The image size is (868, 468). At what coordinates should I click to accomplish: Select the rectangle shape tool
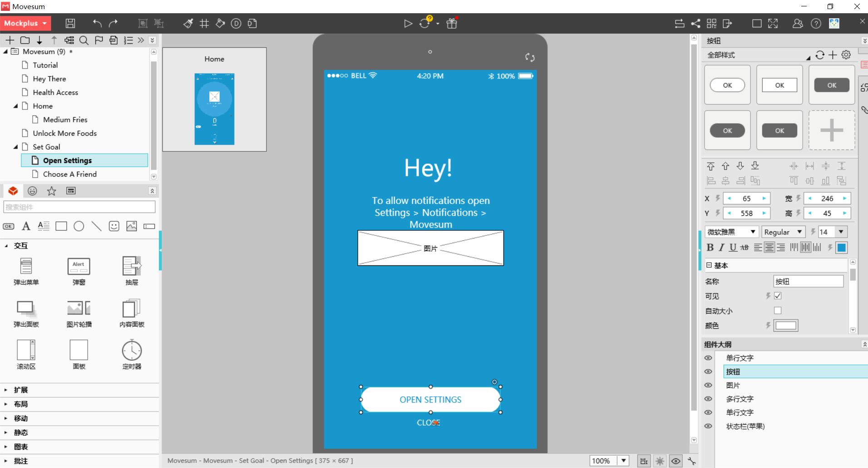61,226
